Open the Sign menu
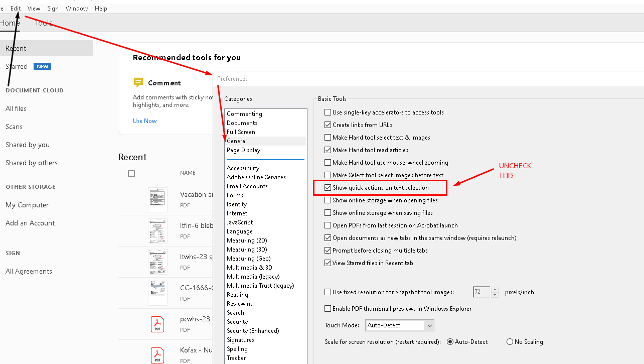The height and width of the screenshot is (364, 644). click(x=53, y=9)
